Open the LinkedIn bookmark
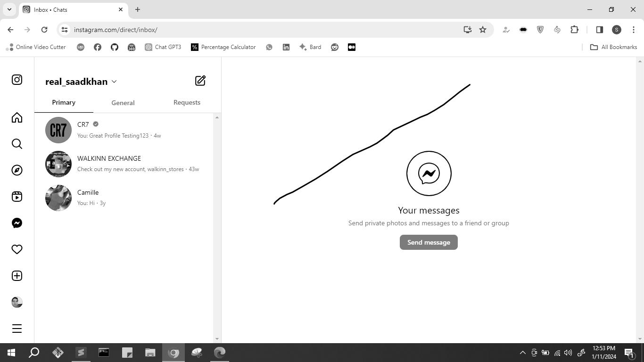The width and height of the screenshot is (644, 362). click(286, 47)
